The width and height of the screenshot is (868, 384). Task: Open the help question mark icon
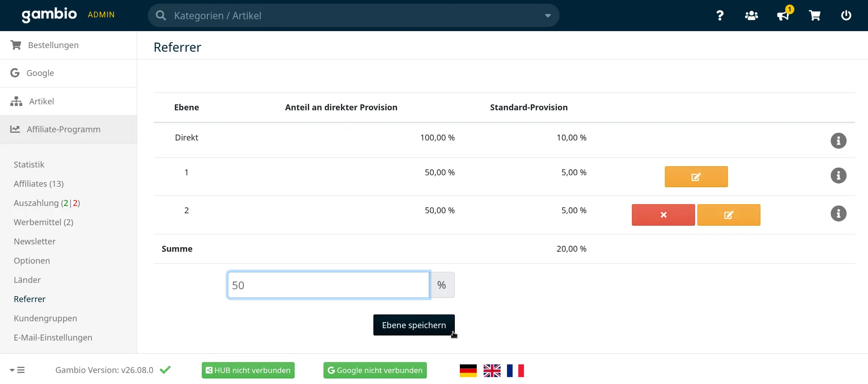[720, 16]
